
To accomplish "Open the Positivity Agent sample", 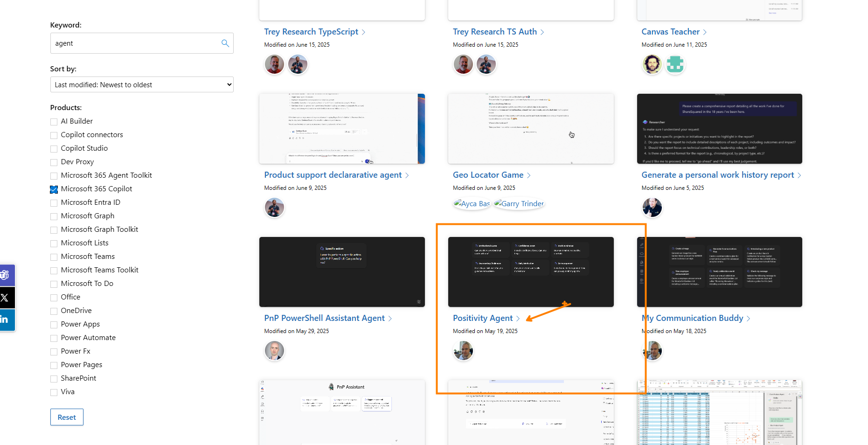I will 483,318.
